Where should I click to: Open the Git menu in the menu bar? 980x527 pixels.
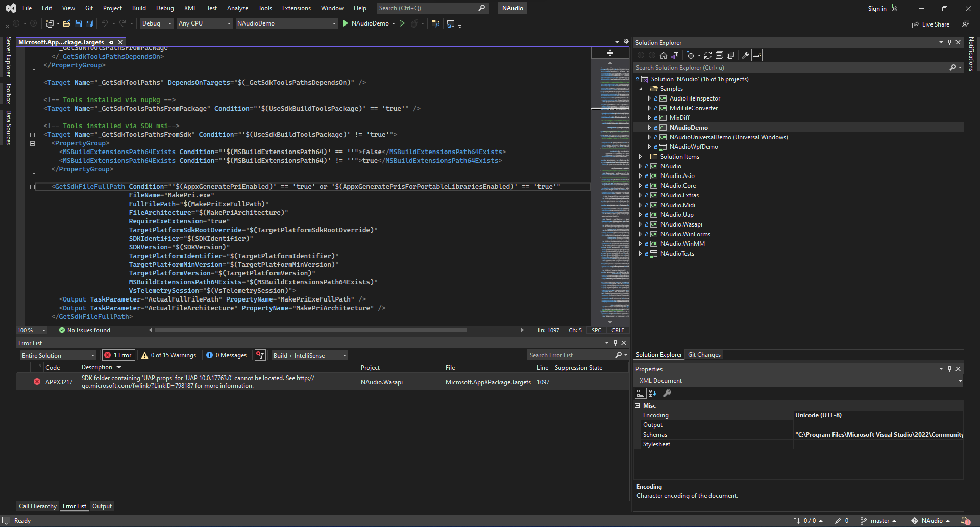point(89,8)
